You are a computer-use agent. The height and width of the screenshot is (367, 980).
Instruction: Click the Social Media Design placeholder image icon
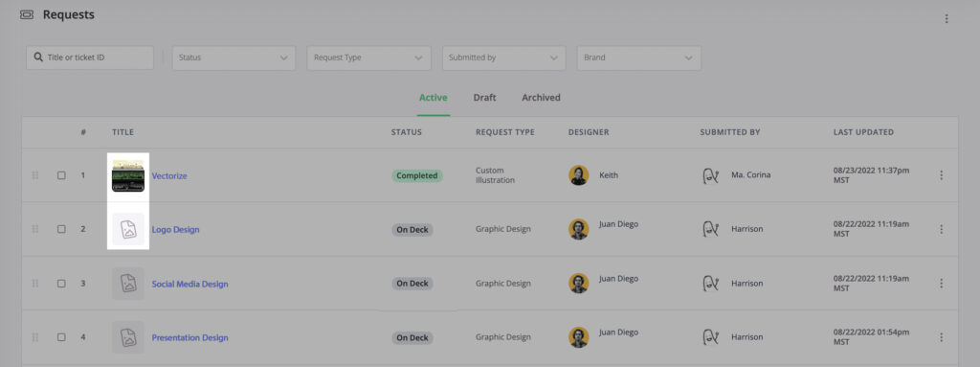(x=128, y=283)
